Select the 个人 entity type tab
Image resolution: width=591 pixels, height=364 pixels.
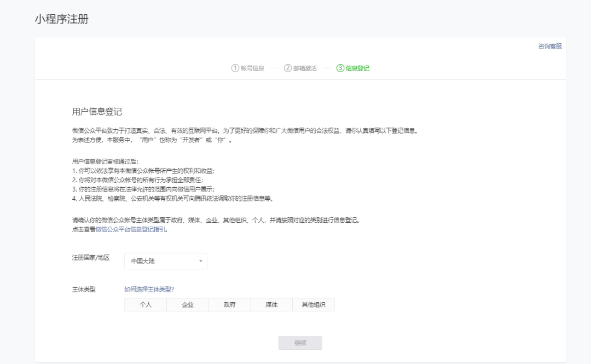tap(146, 304)
